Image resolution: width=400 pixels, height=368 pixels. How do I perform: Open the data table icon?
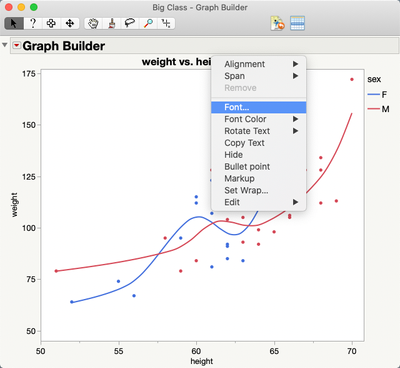(297, 23)
